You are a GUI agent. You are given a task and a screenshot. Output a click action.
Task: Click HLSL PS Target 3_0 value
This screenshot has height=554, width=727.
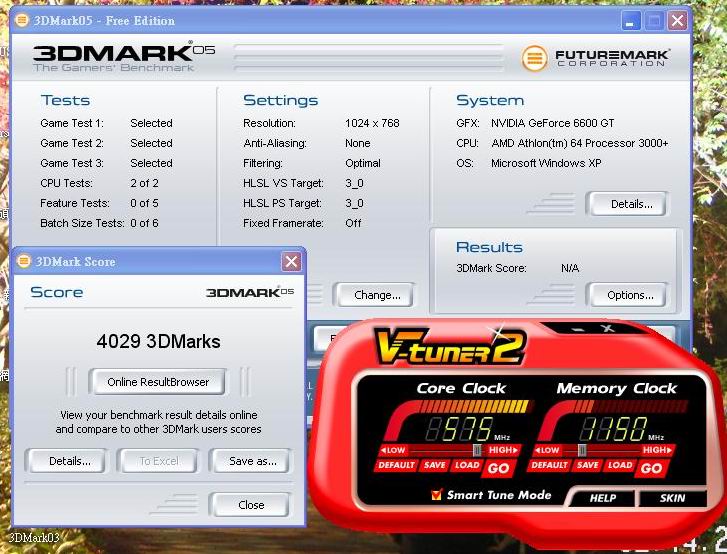pos(354,203)
